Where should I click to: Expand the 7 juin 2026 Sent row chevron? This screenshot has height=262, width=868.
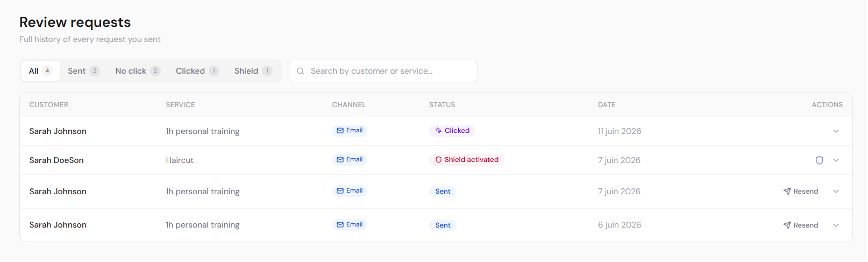coord(836,192)
